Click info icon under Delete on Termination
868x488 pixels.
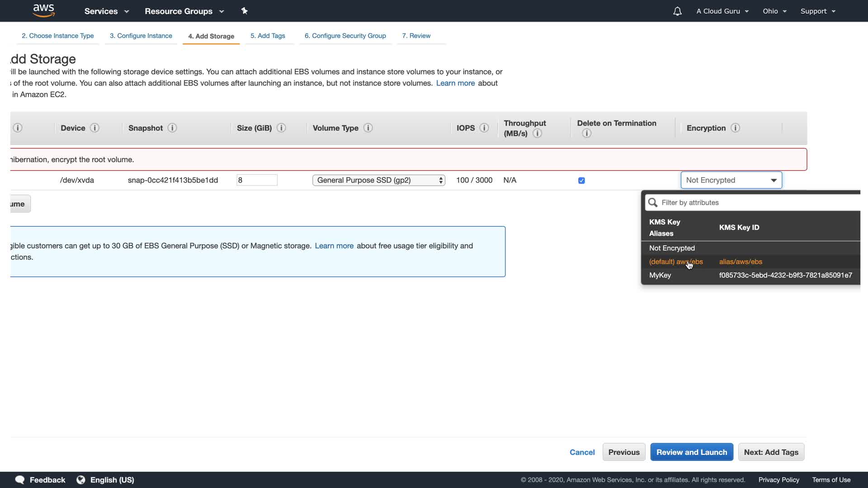click(586, 133)
